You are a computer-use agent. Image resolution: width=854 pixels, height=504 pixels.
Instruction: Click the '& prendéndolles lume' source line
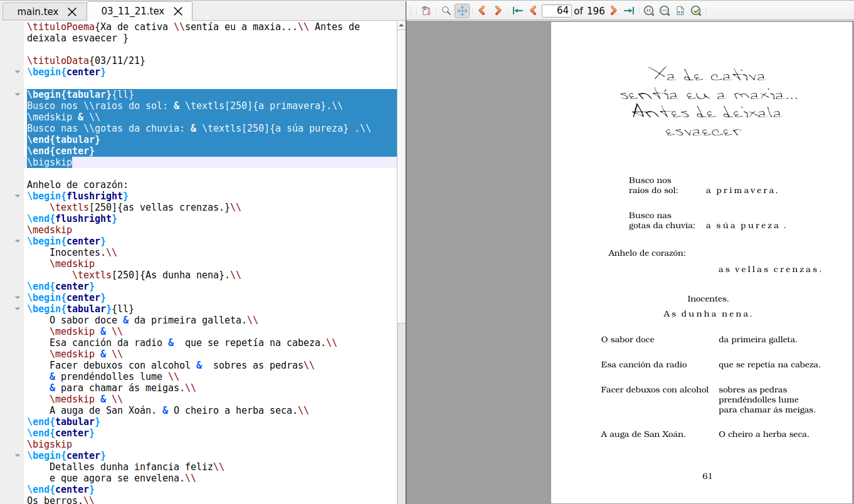click(115, 377)
